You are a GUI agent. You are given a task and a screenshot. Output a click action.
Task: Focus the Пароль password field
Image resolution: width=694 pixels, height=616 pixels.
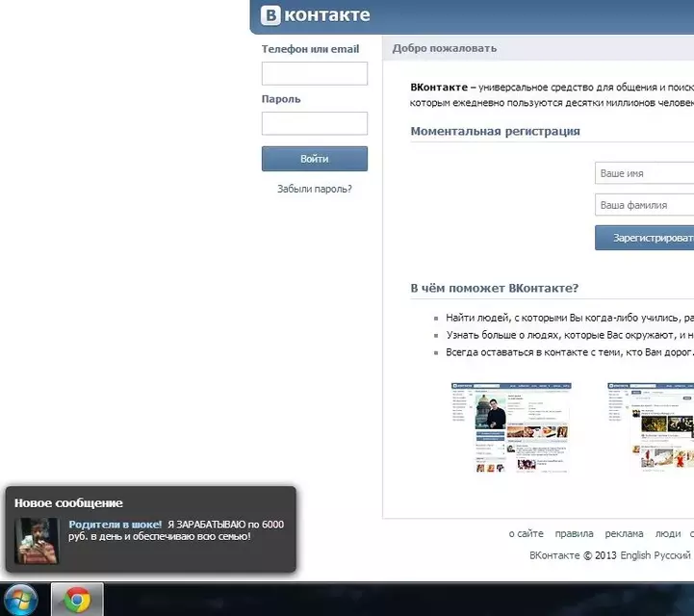tap(314, 123)
